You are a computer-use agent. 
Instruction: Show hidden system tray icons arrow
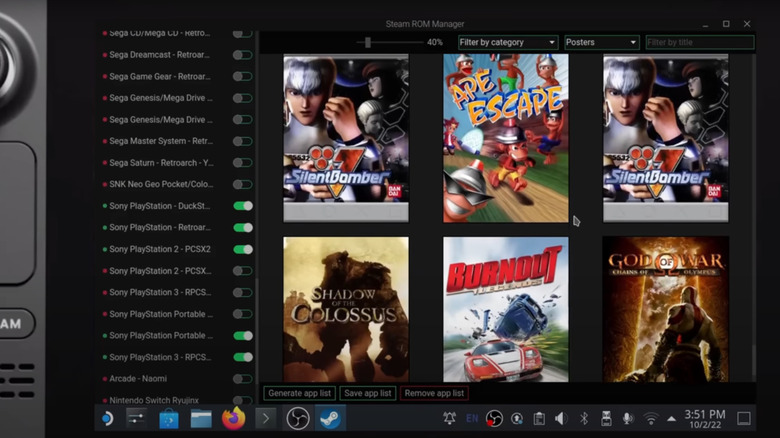pyautogui.click(x=671, y=418)
